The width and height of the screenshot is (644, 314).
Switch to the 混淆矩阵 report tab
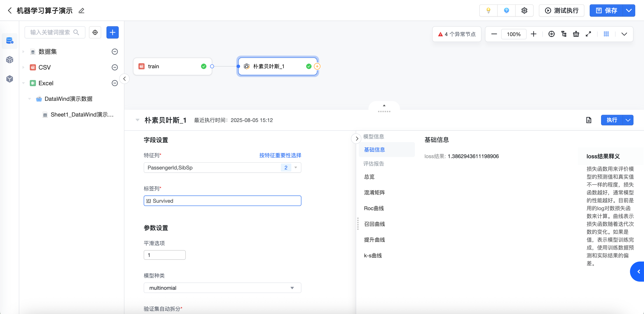pyautogui.click(x=374, y=192)
